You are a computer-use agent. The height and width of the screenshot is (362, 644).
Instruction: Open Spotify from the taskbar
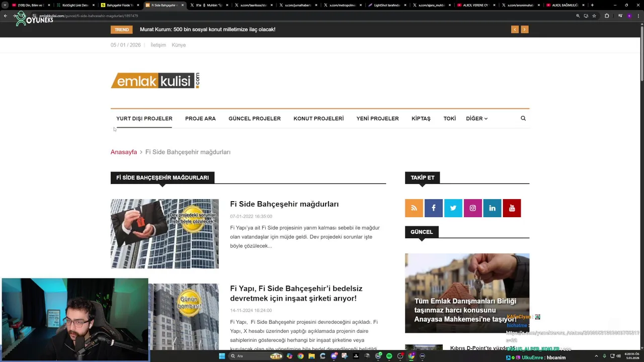[389, 356]
